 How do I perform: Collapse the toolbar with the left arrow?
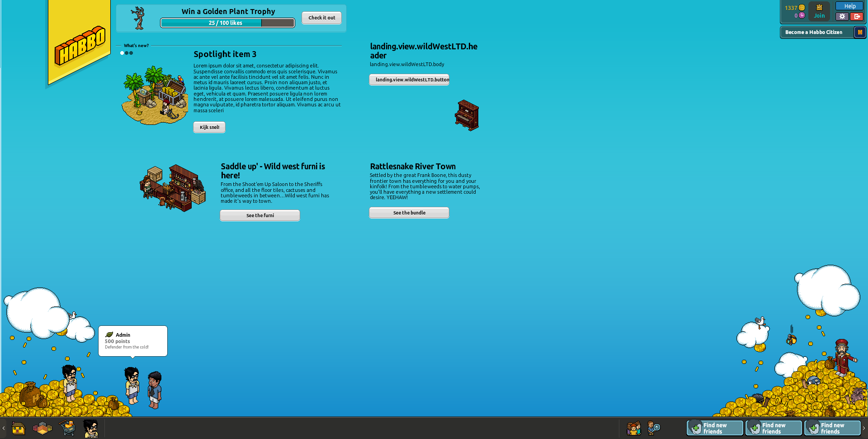pyautogui.click(x=4, y=428)
